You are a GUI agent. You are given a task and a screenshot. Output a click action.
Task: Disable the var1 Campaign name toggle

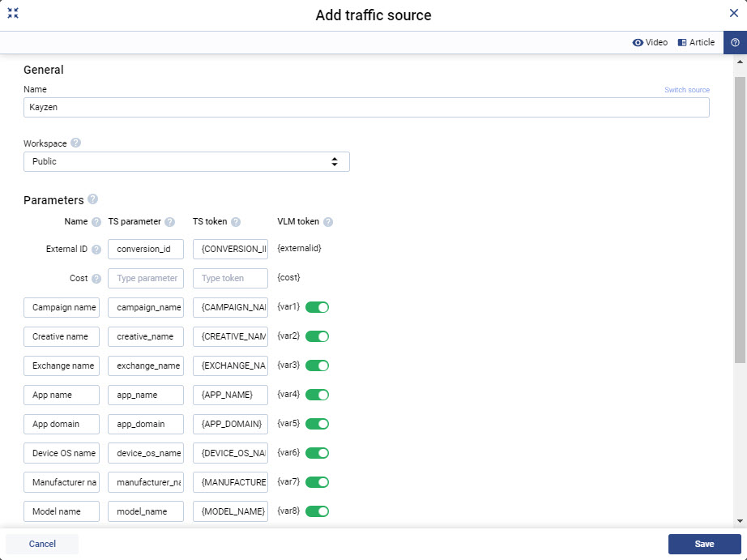click(x=317, y=307)
